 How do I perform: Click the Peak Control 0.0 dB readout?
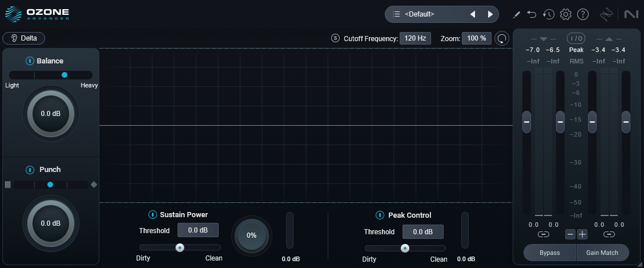tap(466, 259)
